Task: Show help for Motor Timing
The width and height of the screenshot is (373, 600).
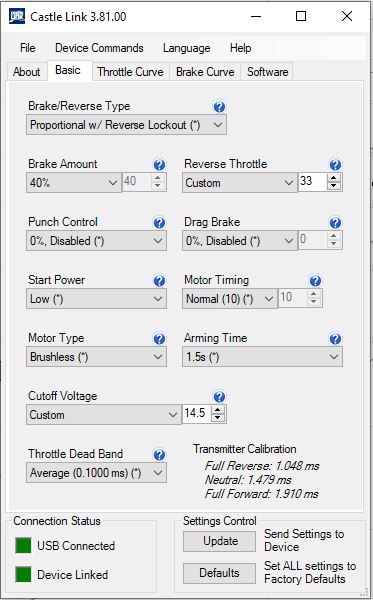Action: (x=315, y=280)
